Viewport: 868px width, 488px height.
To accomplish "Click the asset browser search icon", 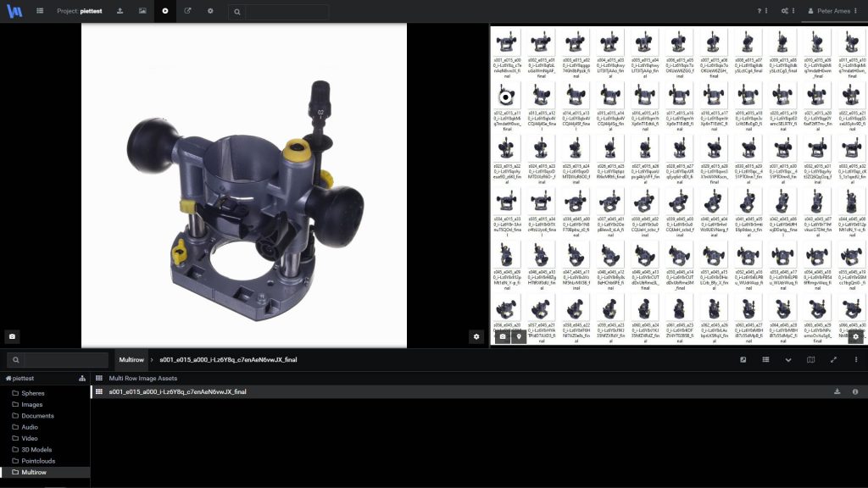I will coord(15,360).
